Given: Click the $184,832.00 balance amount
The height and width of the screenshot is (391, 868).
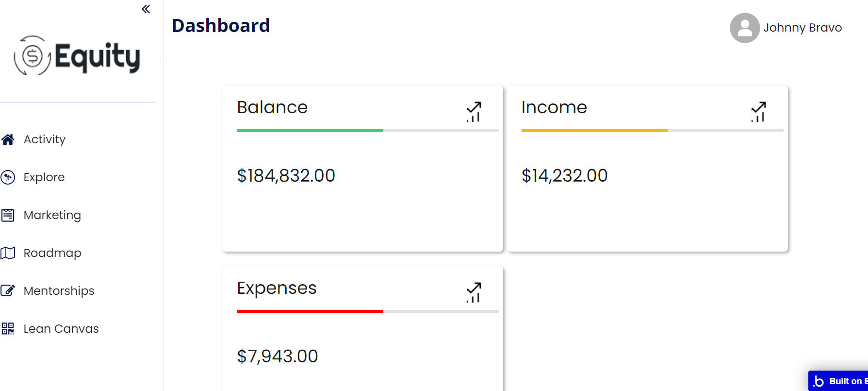Looking at the screenshot, I should pos(286,176).
